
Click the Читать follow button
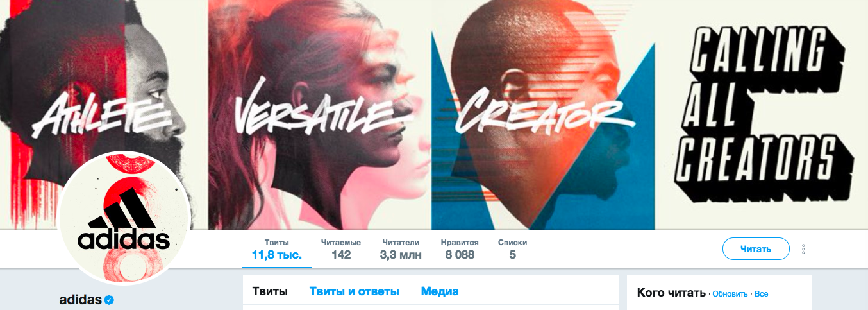point(756,249)
